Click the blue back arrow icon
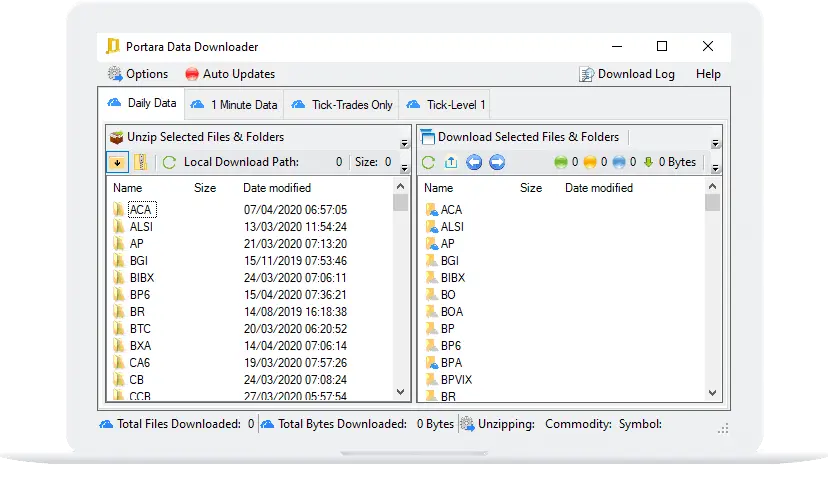The height and width of the screenshot is (483, 828). point(474,162)
